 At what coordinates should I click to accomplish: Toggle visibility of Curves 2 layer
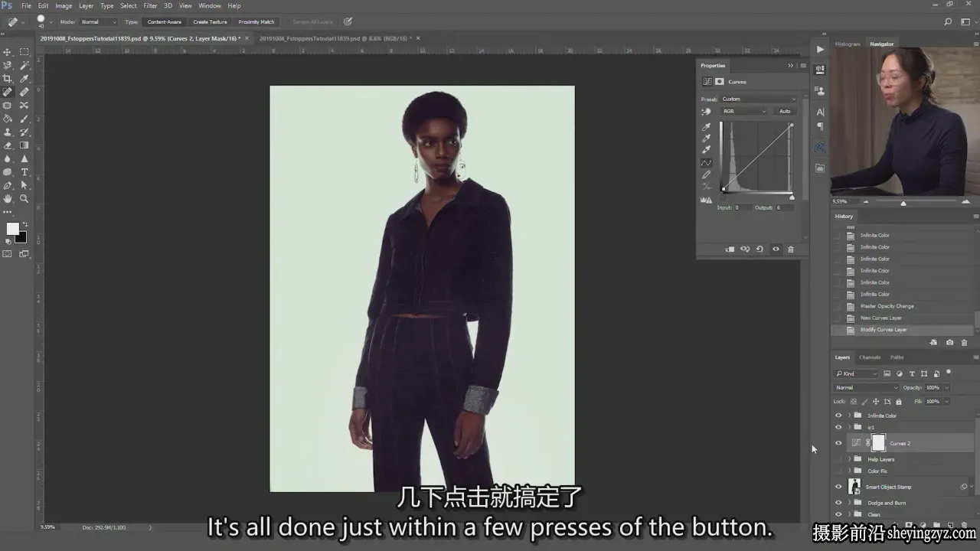click(838, 443)
